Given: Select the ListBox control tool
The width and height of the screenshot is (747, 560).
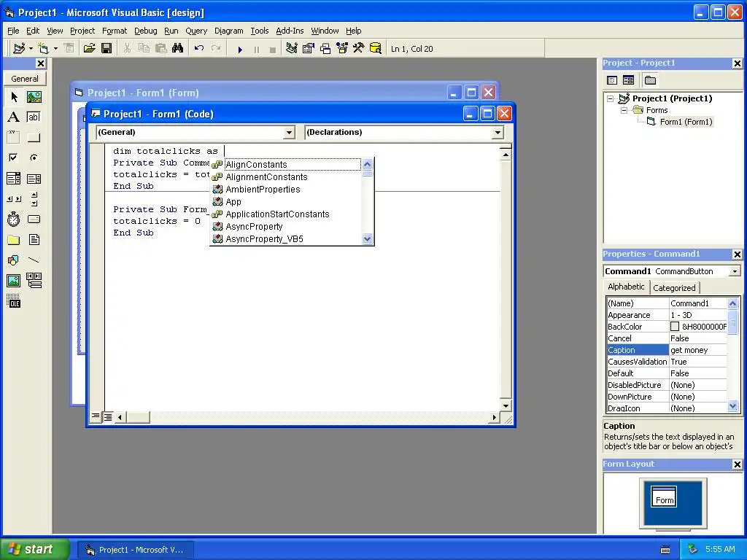Looking at the screenshot, I should pos(34,179).
